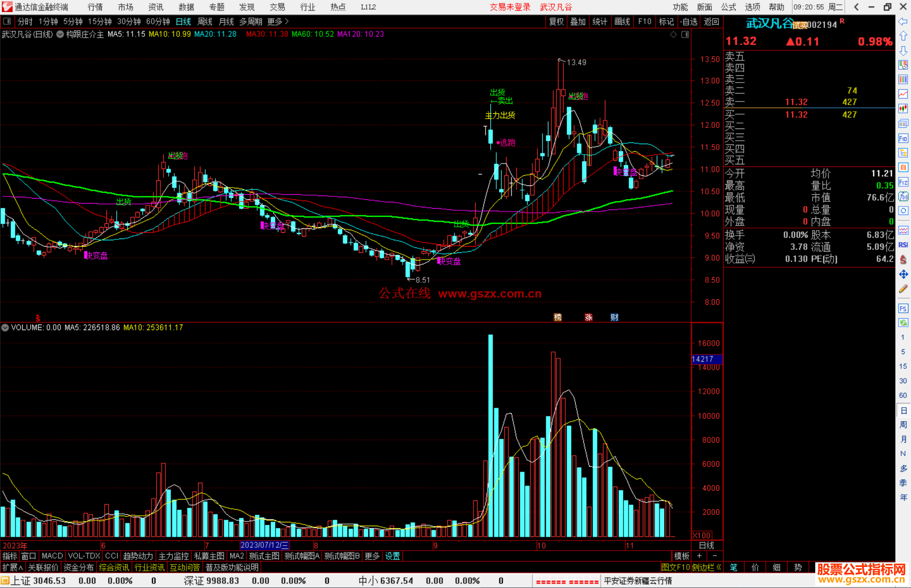Click the 画线 drawing button
Image resolution: width=911 pixels, height=588 pixels.
click(622, 21)
